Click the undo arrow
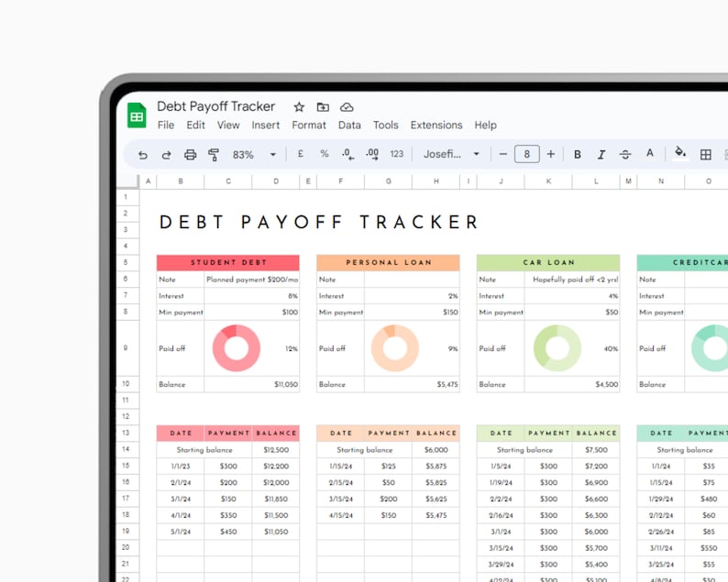 coord(142,155)
